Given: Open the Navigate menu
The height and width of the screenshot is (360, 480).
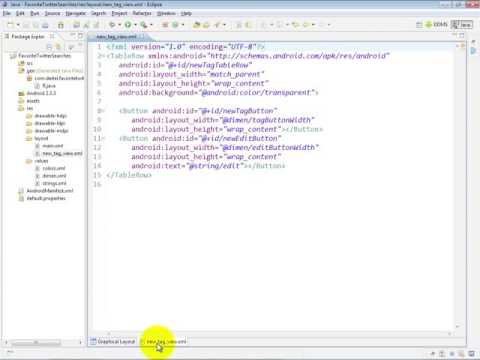Looking at the screenshot, I should [76, 13].
